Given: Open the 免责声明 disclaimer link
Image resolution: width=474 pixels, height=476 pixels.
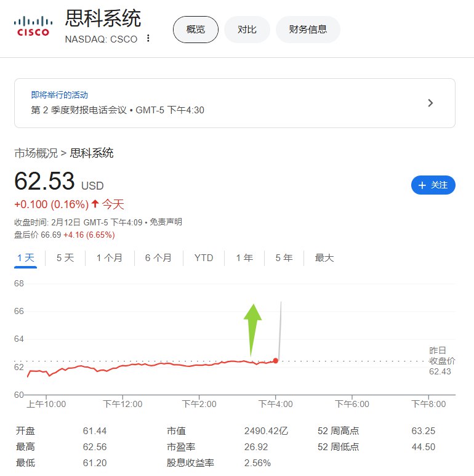Looking at the screenshot, I should tap(166, 222).
